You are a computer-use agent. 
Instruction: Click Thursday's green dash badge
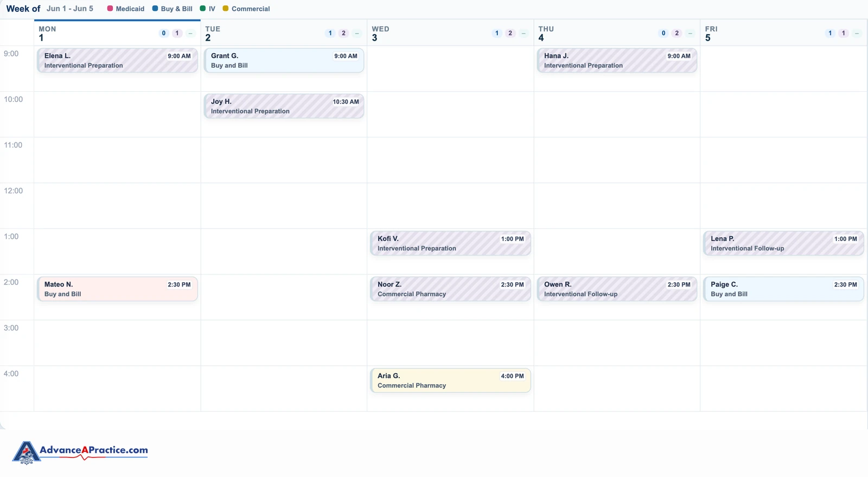pos(690,33)
